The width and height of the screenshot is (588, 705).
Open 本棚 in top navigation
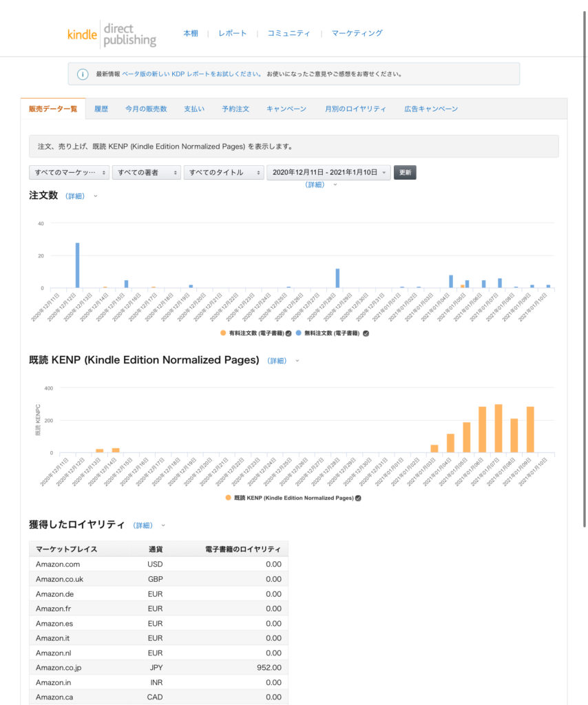pos(191,33)
